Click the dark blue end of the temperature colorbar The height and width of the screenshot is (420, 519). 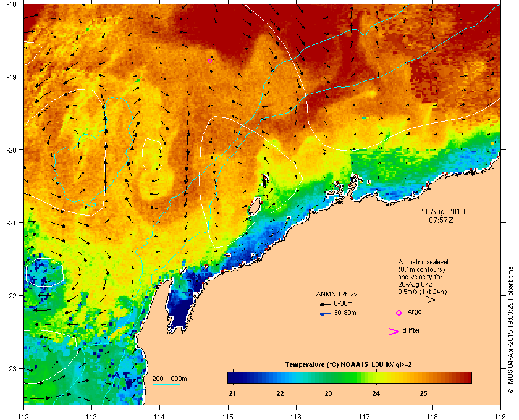coord(234,377)
